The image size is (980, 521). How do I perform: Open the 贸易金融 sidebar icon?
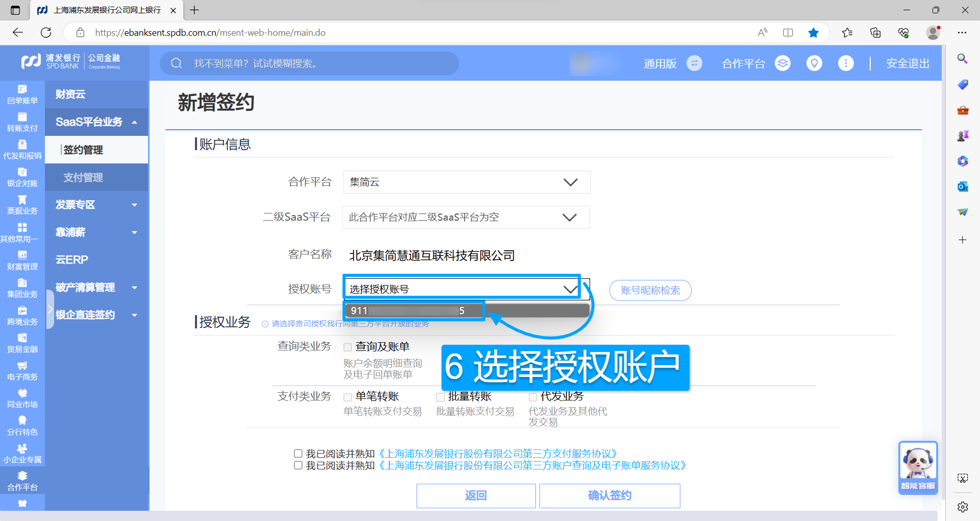coord(22,343)
